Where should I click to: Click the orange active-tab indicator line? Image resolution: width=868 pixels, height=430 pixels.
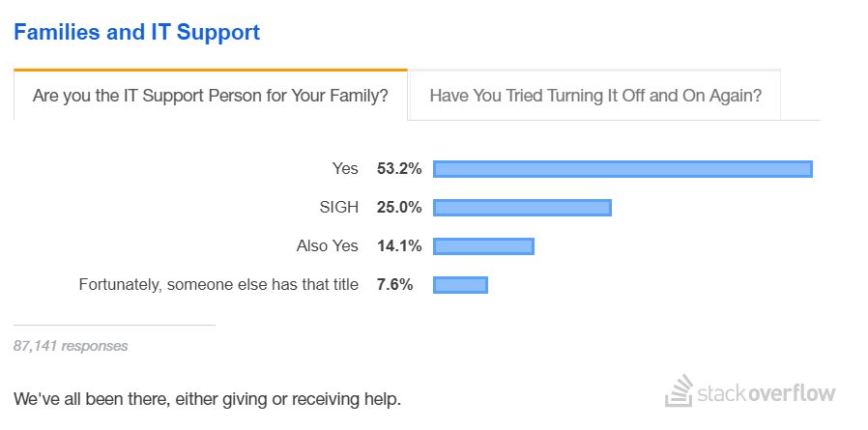click(211, 70)
